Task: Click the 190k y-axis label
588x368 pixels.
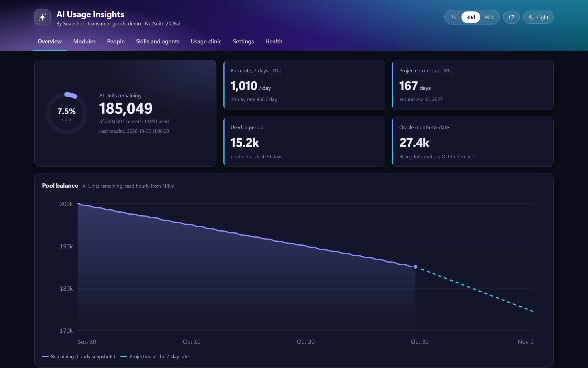Action: click(x=66, y=246)
